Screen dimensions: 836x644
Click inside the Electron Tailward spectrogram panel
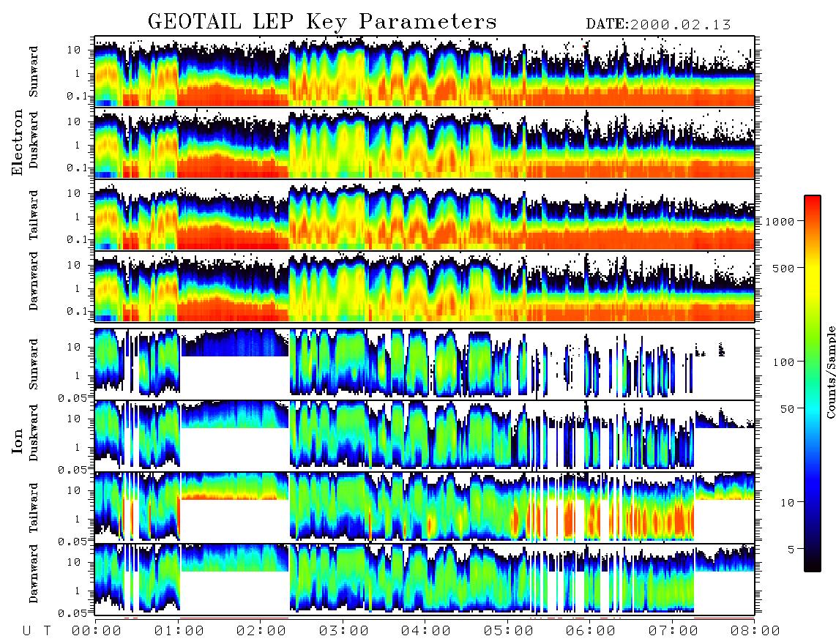click(x=425, y=215)
